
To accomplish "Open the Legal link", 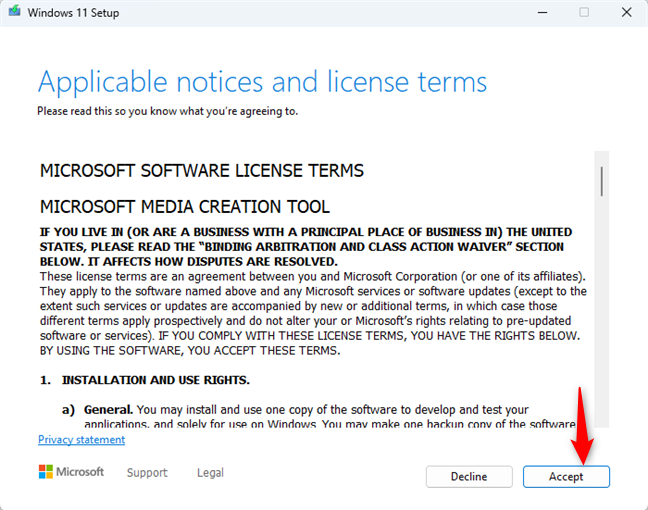I will [x=210, y=472].
